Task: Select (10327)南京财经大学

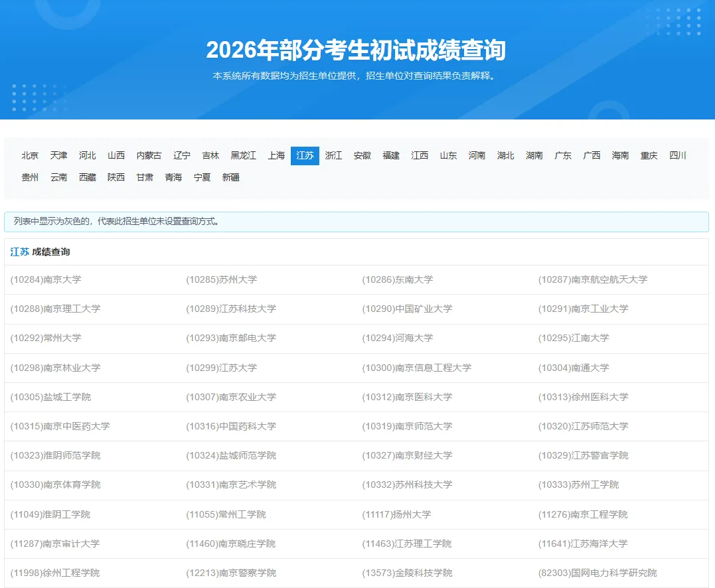Action: [x=407, y=455]
